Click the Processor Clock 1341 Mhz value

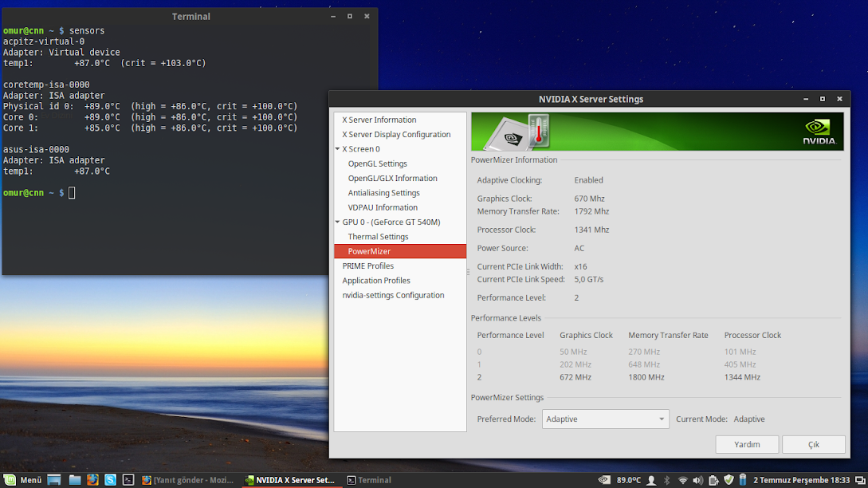coord(591,230)
